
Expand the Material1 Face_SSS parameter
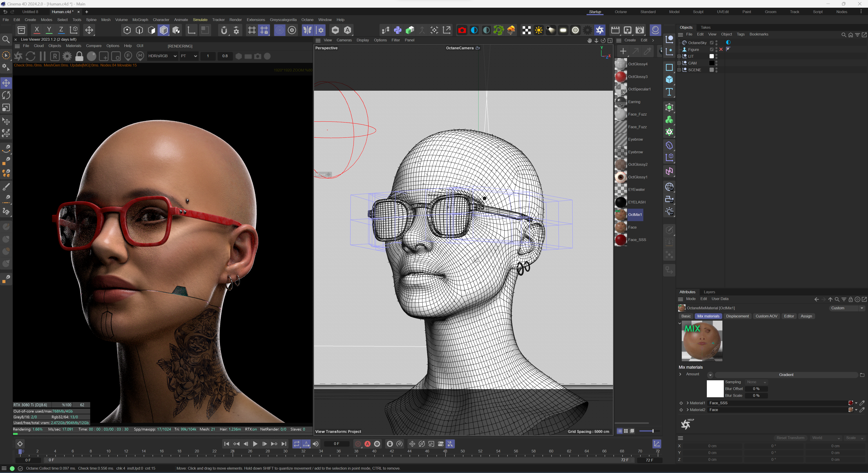click(x=687, y=403)
